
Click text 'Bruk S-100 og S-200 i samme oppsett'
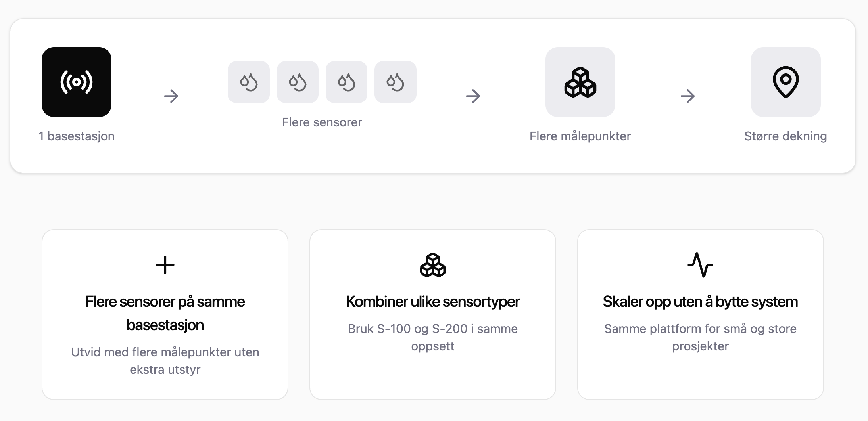click(x=433, y=337)
